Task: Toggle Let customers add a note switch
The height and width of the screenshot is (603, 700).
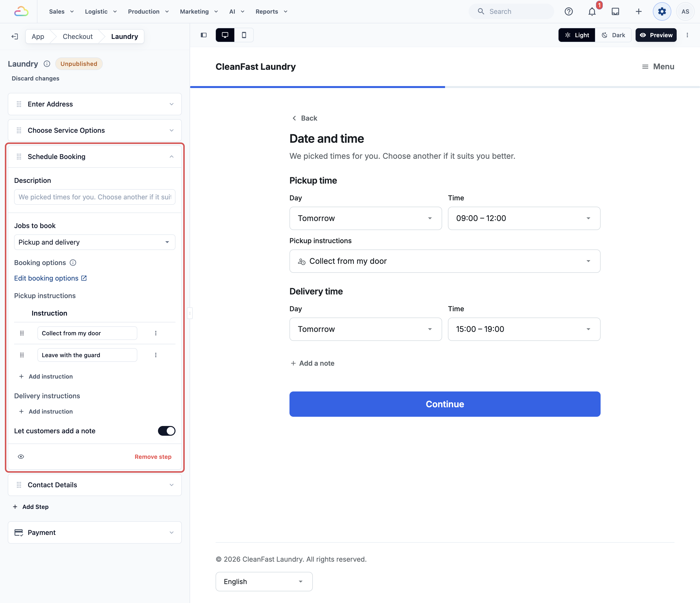Action: click(x=166, y=431)
